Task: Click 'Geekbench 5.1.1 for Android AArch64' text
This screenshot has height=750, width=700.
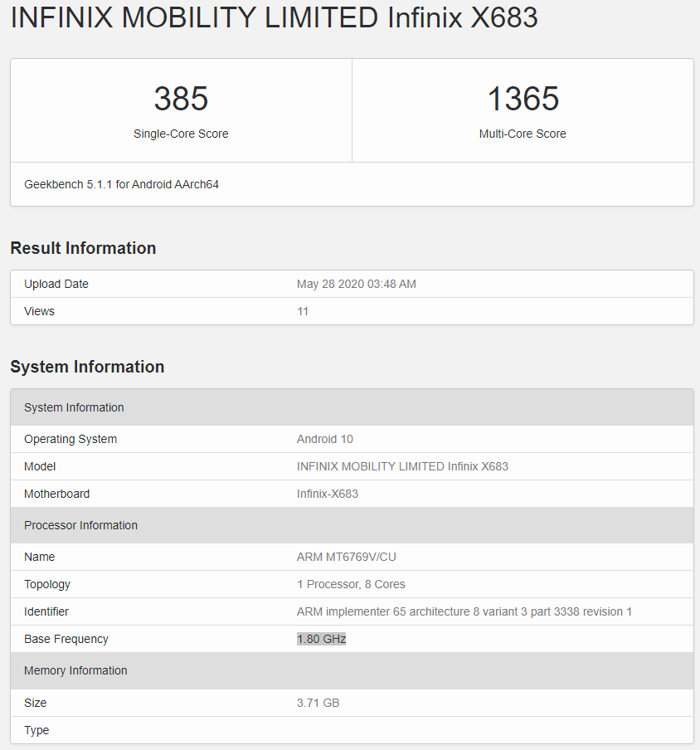Action: pos(121,185)
